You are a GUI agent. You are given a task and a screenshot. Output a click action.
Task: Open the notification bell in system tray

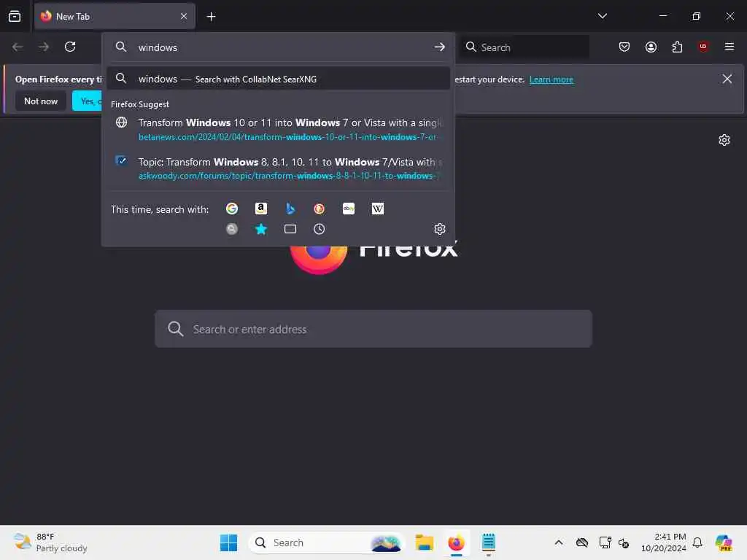coord(697,542)
